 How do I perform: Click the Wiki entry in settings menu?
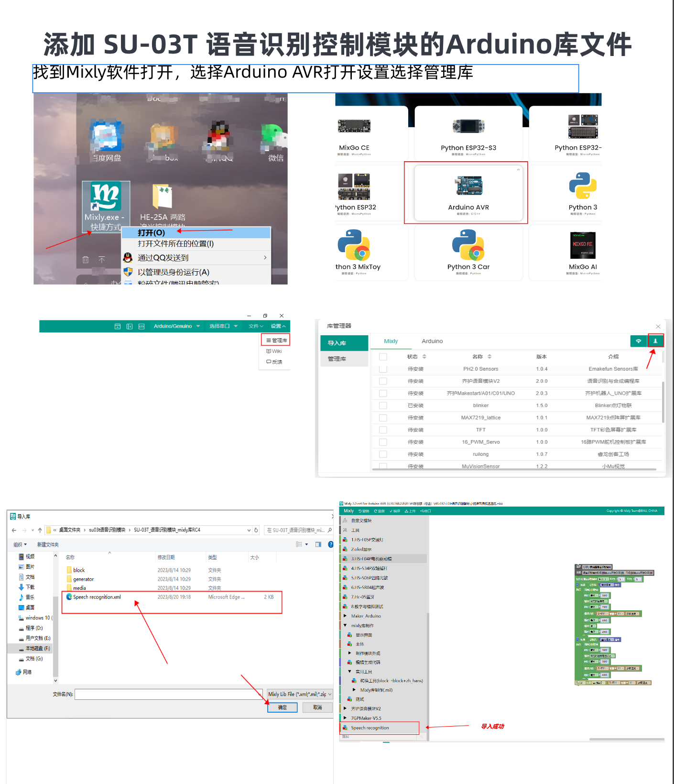274,351
